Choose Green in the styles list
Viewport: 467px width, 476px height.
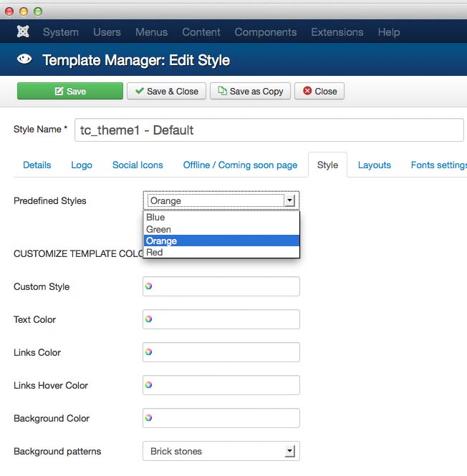pyautogui.click(x=158, y=229)
